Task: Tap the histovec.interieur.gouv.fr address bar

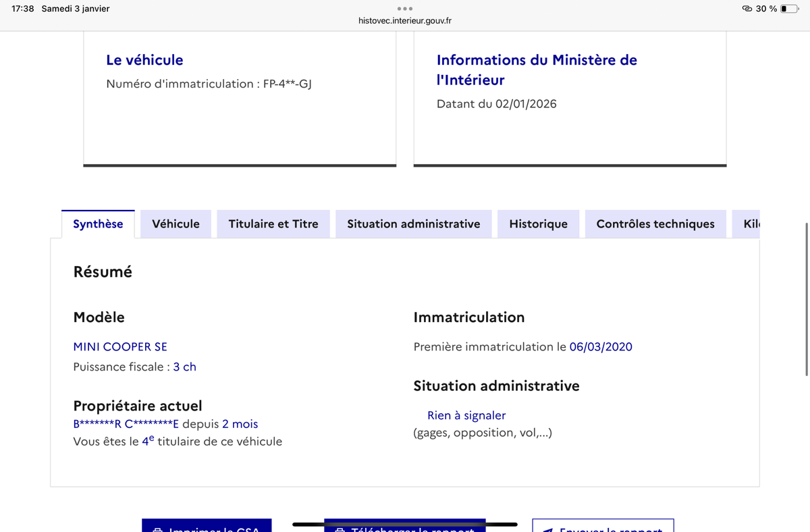Action: click(405, 21)
